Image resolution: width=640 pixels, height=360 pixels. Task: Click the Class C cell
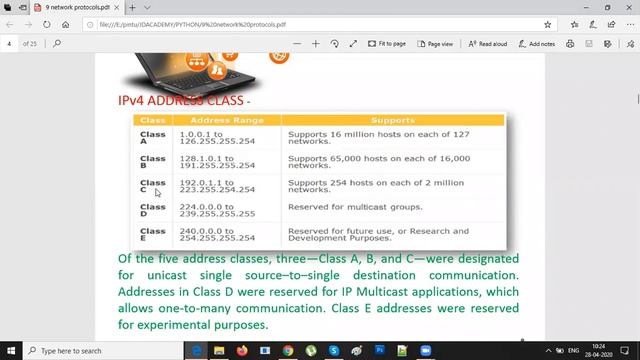pyautogui.click(x=153, y=186)
